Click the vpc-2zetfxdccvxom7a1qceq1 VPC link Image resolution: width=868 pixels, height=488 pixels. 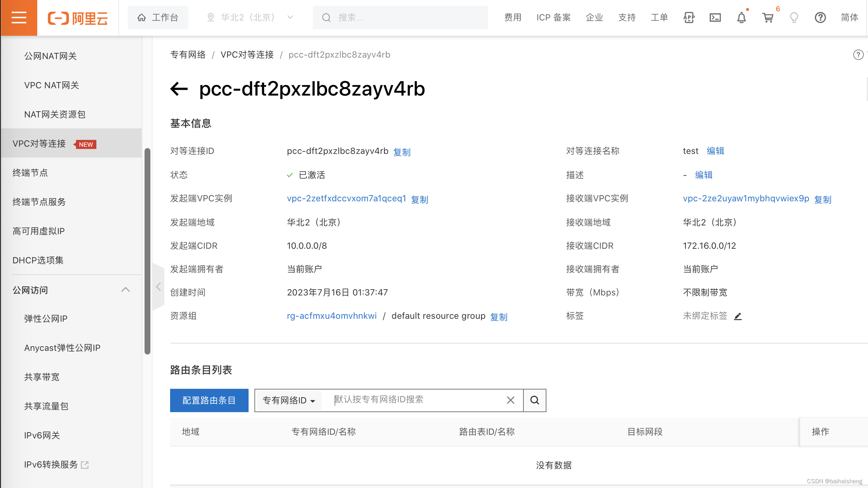(346, 198)
